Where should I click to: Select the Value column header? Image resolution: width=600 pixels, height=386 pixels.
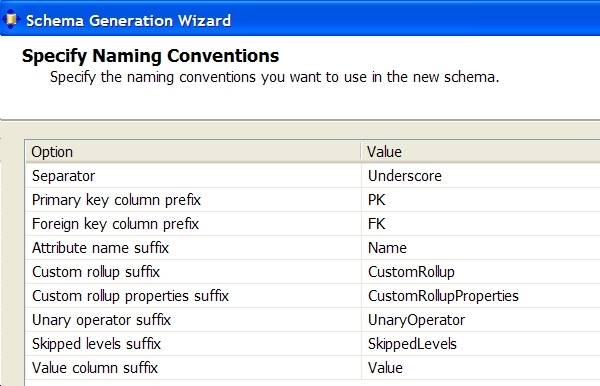(480, 152)
